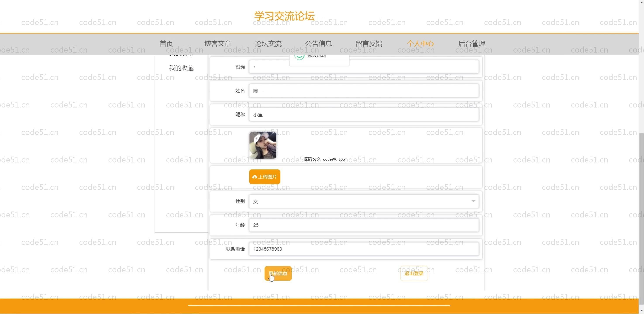This screenshot has width=644, height=314.
Task: Click the 更新信息 button
Action: tap(278, 273)
